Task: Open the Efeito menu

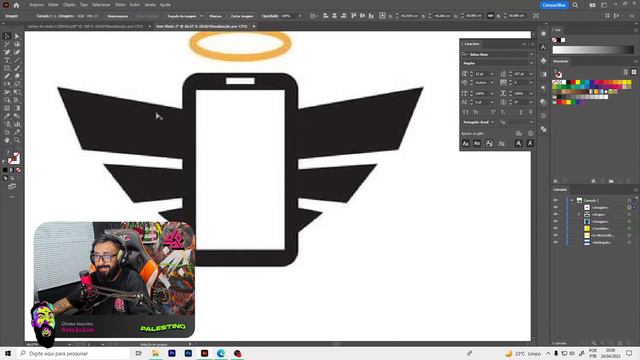Action: coord(120,5)
